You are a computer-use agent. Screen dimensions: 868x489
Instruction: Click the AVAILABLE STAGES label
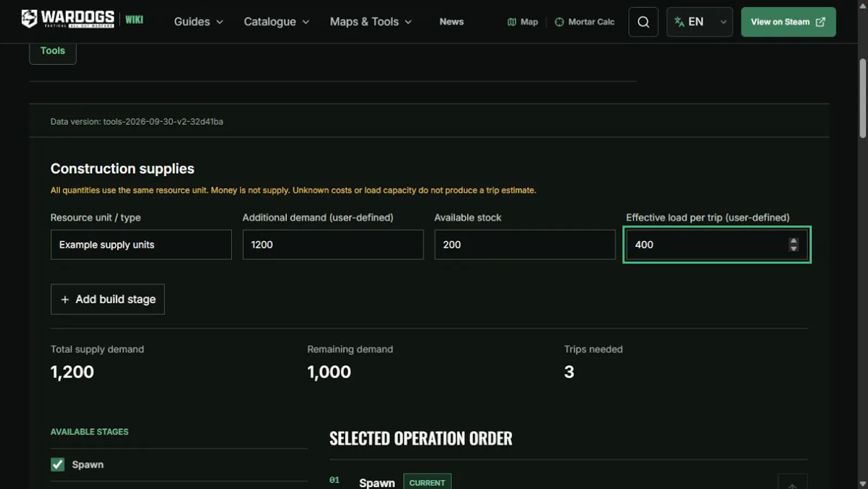90,432
